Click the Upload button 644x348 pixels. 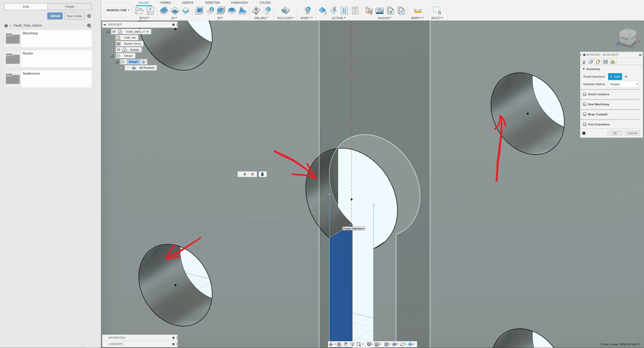click(x=55, y=16)
